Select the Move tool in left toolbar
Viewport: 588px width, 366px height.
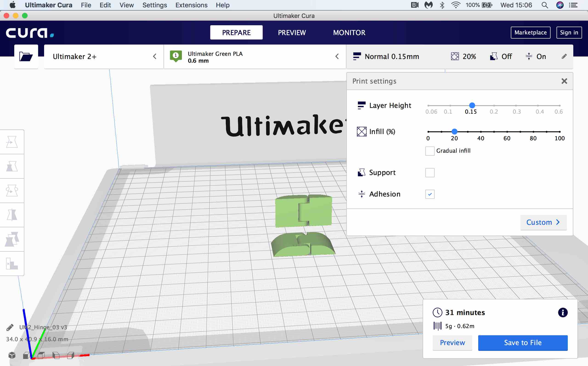pos(12,142)
